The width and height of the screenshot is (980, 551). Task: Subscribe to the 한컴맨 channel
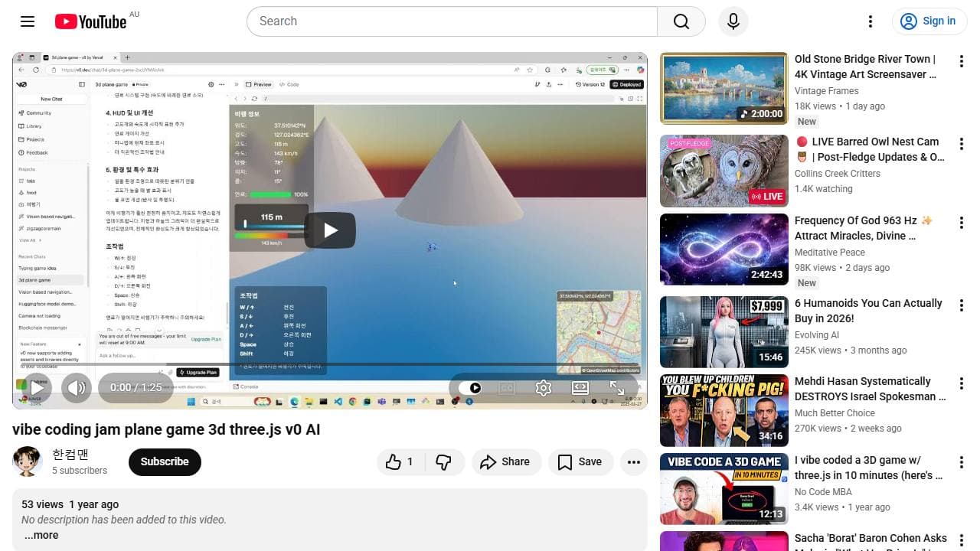coord(165,461)
